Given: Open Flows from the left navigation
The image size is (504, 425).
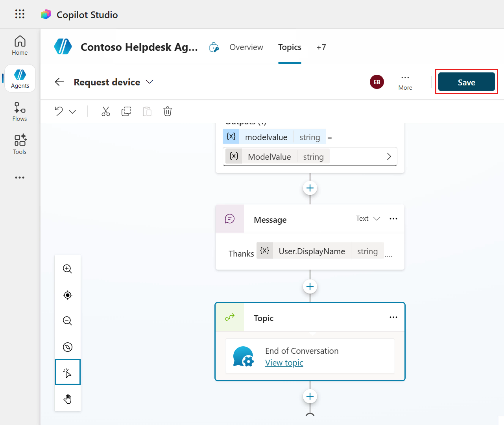Looking at the screenshot, I should coord(20,112).
